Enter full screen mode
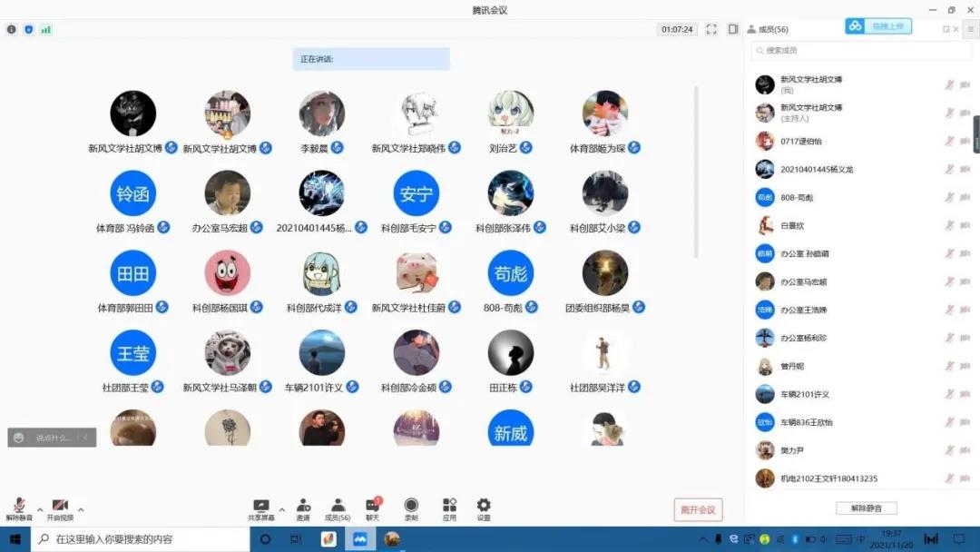The height and width of the screenshot is (552, 980). tap(711, 29)
